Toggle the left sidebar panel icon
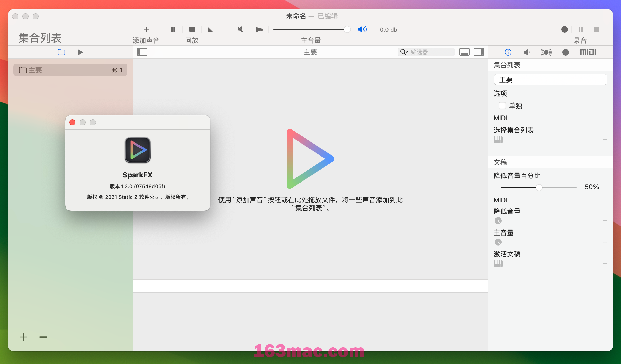The height and width of the screenshot is (364, 621). coord(142,52)
